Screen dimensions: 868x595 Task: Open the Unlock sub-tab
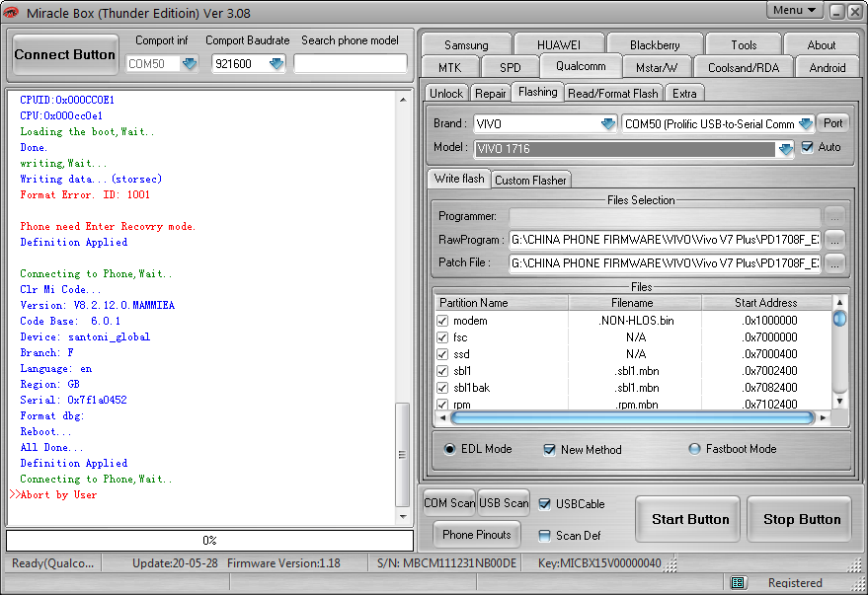[x=446, y=94]
